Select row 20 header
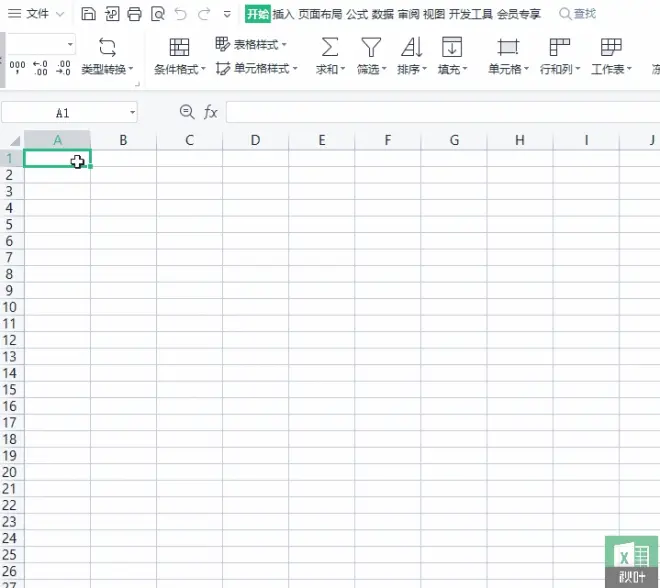This screenshot has width=660, height=588. (x=10, y=472)
